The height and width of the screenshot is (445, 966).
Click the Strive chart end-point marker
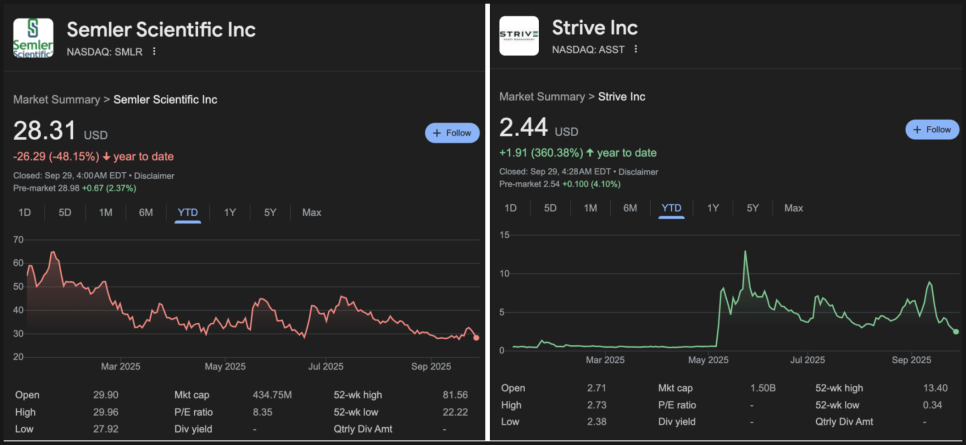956,332
